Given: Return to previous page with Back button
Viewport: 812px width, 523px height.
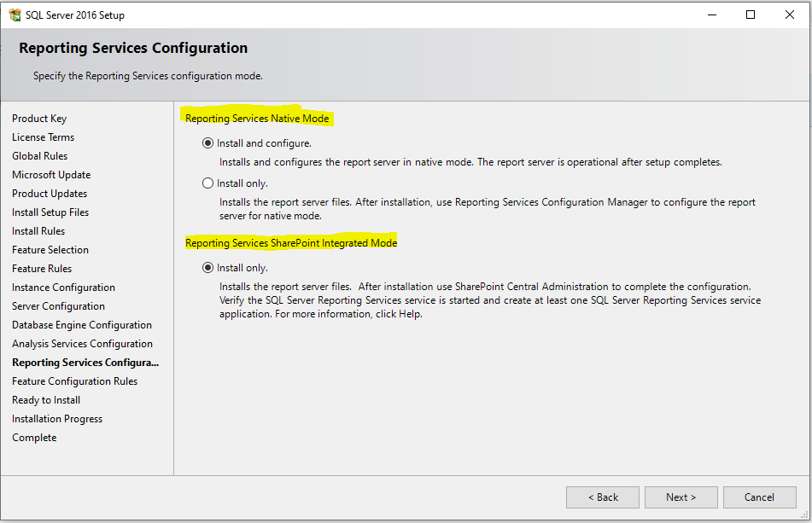Looking at the screenshot, I should tap(603, 497).
